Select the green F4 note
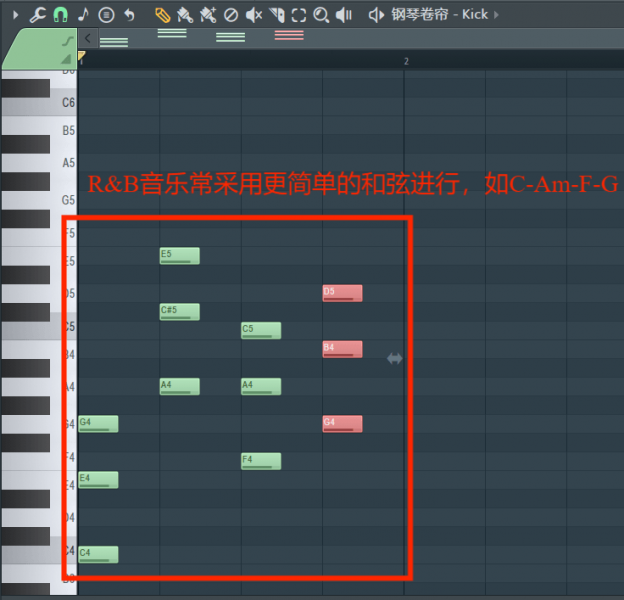 pyautogui.click(x=261, y=461)
